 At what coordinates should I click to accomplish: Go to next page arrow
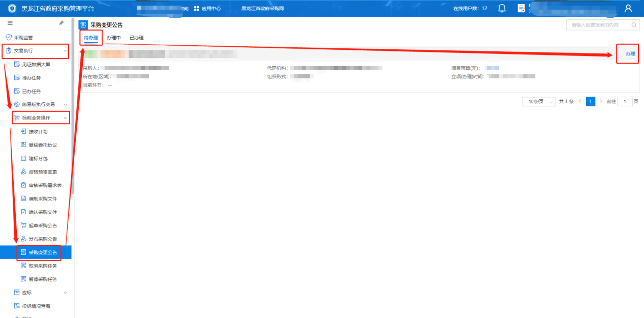(601, 101)
